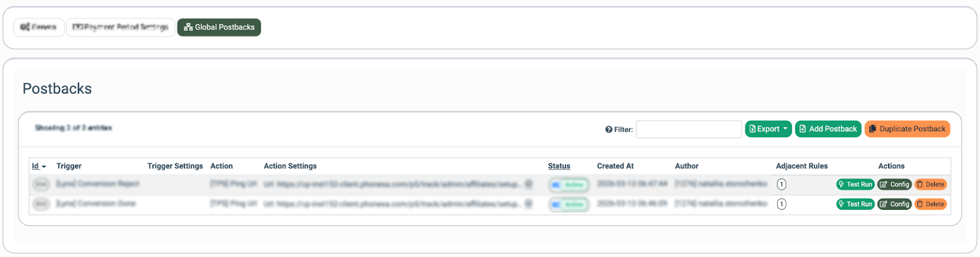Delete the Conversion Reject postback
Viewport: 980px width, 257px height.
click(x=930, y=185)
